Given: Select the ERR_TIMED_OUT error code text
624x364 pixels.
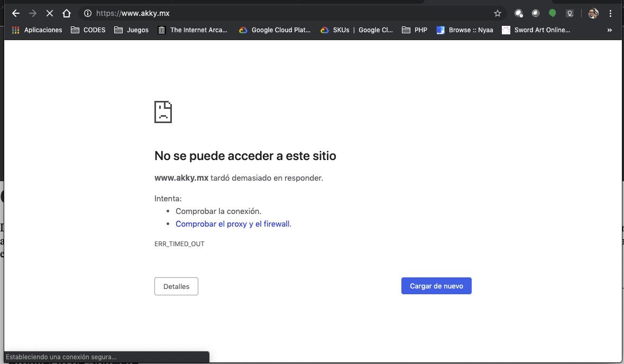Looking at the screenshot, I should (x=179, y=244).
